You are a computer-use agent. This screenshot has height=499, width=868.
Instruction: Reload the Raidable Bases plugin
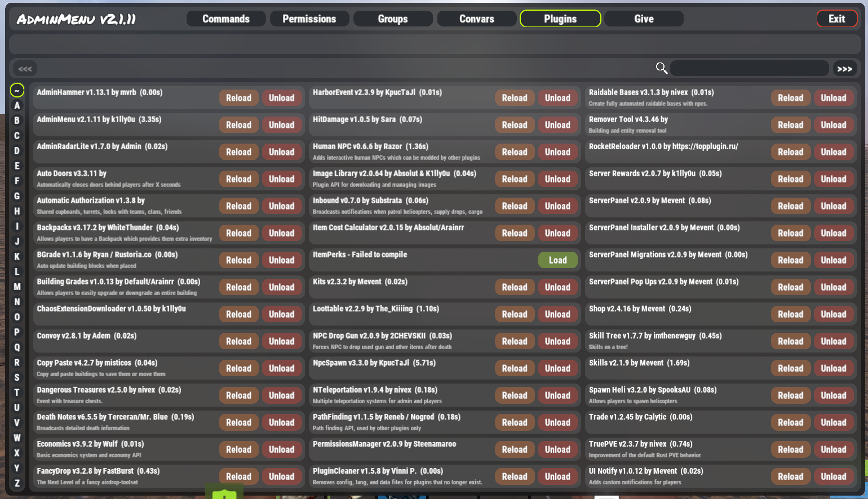click(790, 98)
